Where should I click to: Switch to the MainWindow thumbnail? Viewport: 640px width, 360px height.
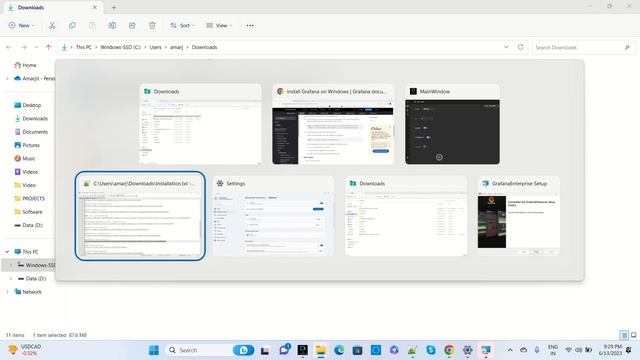pyautogui.click(x=452, y=124)
